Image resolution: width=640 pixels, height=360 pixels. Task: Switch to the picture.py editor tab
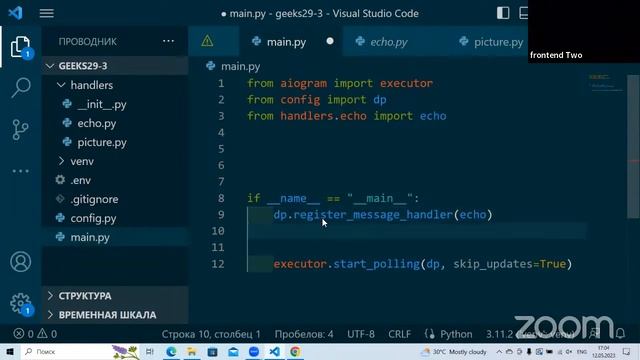(498, 42)
